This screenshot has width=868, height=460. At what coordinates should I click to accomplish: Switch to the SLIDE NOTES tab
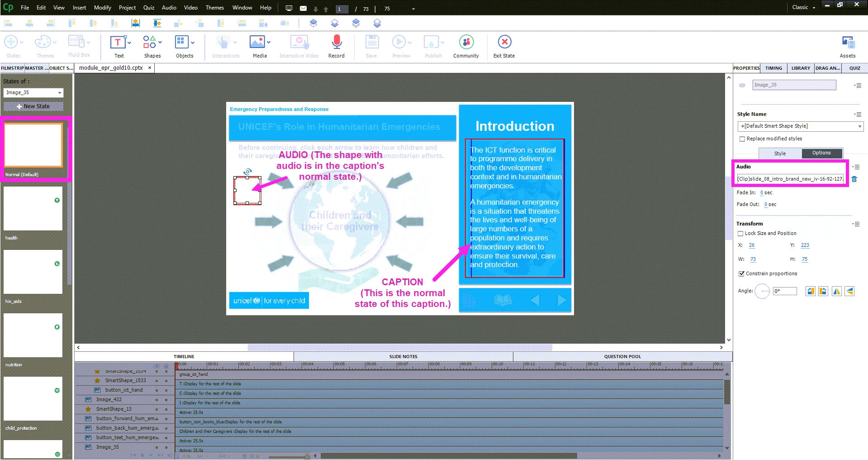coord(403,356)
